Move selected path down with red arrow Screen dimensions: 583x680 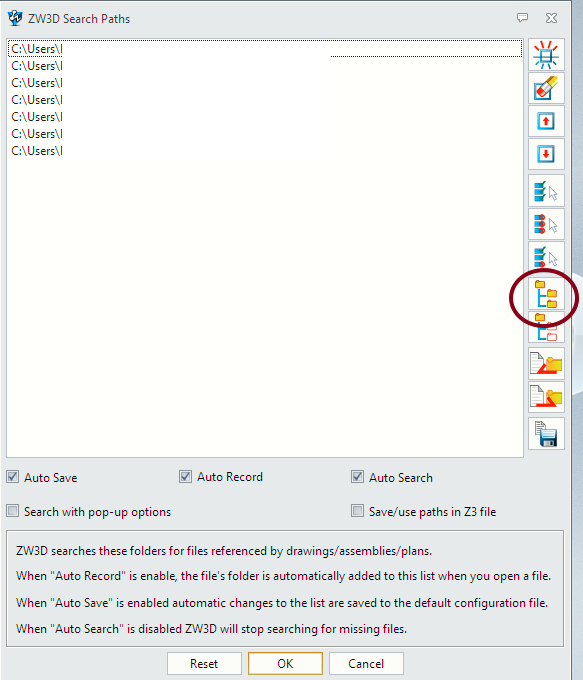point(546,154)
